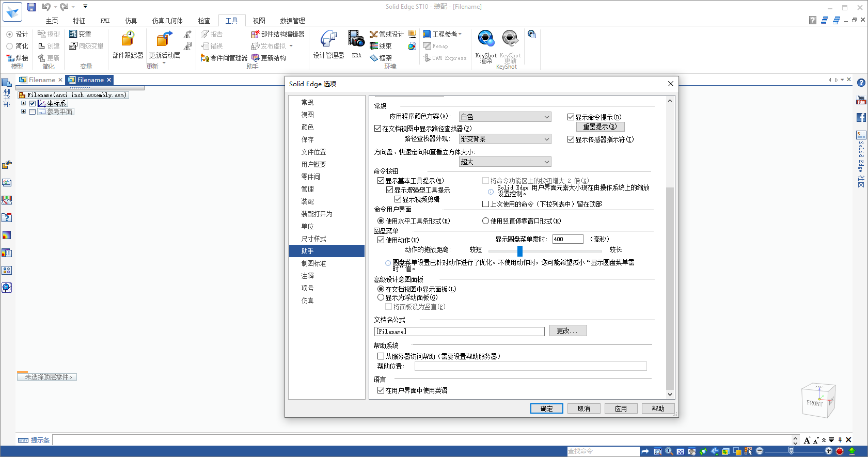Open 发布虚拟 dropdown arrow
The image size is (868, 457).
point(291,46)
